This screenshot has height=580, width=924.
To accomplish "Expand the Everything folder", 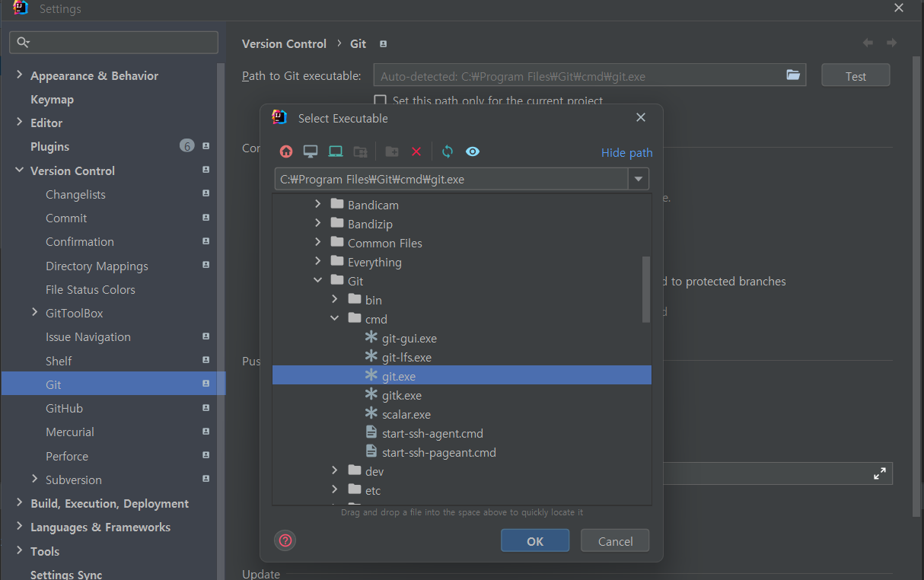I will pos(318,262).
